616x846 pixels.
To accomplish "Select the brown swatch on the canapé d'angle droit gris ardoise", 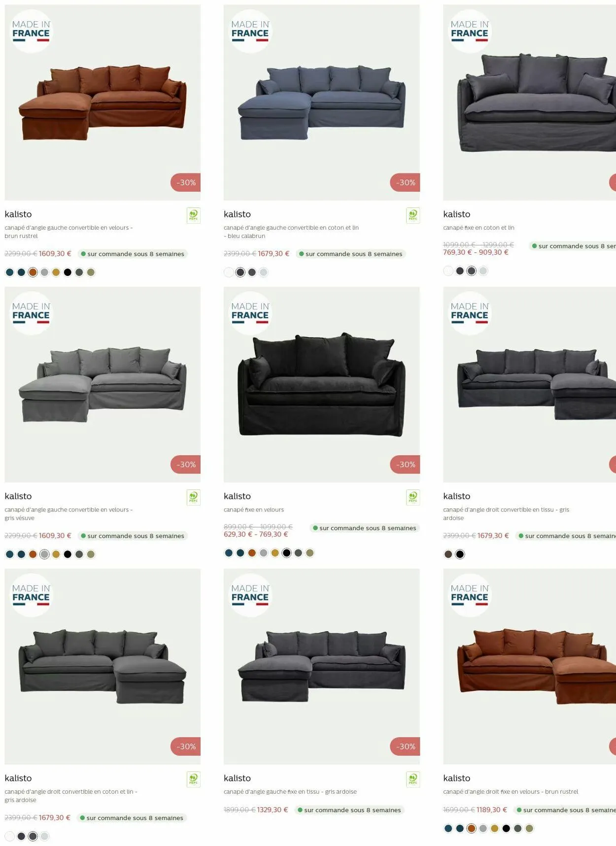I will (448, 554).
